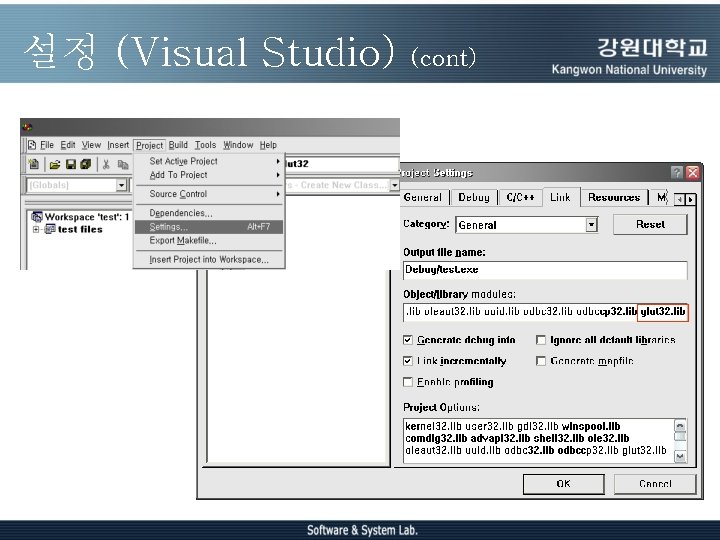Open the Insert menu
720x540 pixels.
click(118, 145)
